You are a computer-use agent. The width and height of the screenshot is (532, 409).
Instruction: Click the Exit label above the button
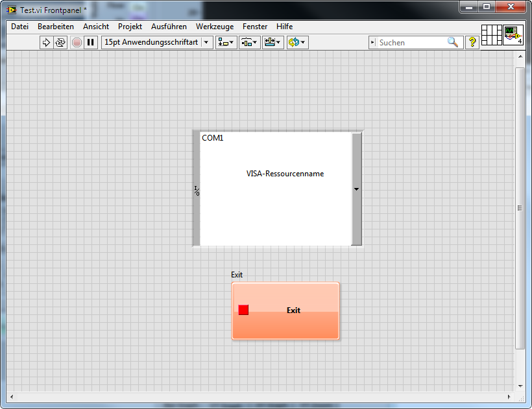(237, 275)
